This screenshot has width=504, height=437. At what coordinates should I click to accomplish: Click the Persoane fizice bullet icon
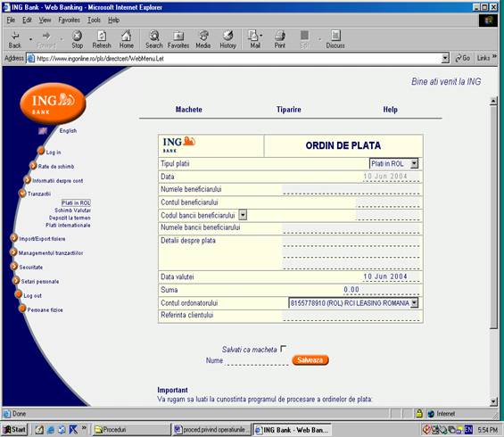coord(22,309)
